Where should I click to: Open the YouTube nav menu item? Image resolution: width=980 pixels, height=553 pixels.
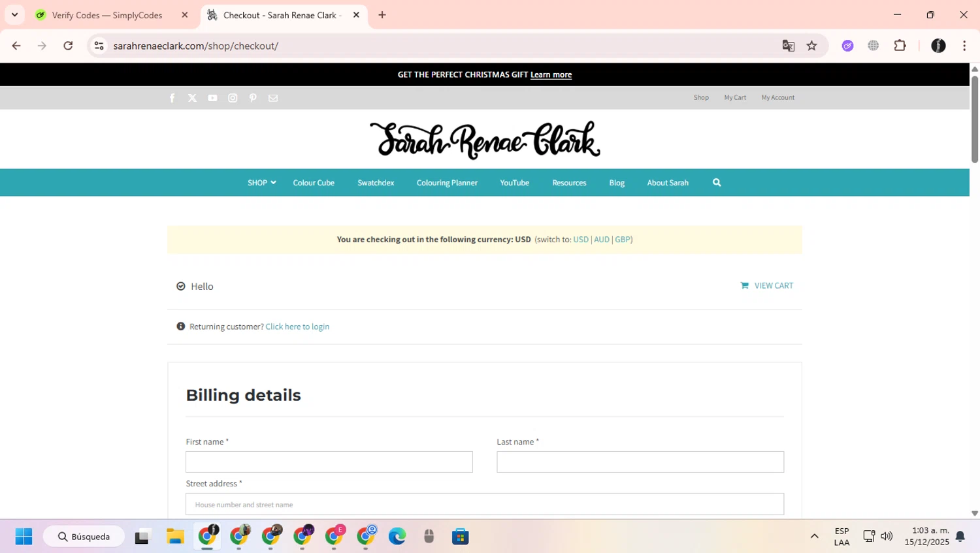click(514, 183)
